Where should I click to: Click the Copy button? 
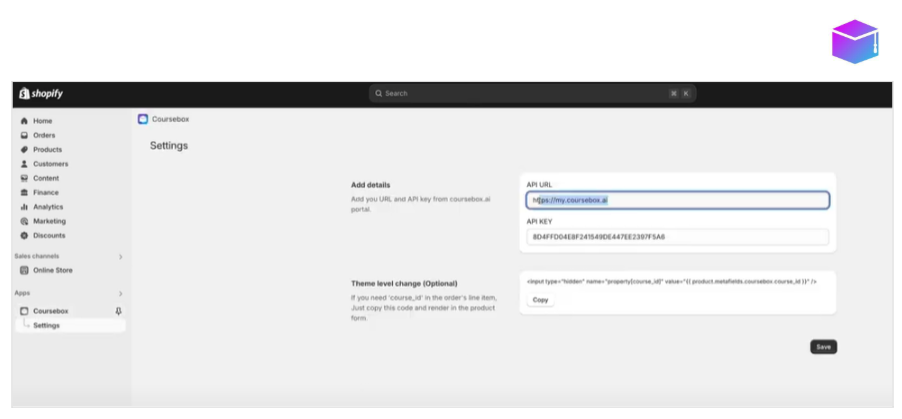(540, 300)
